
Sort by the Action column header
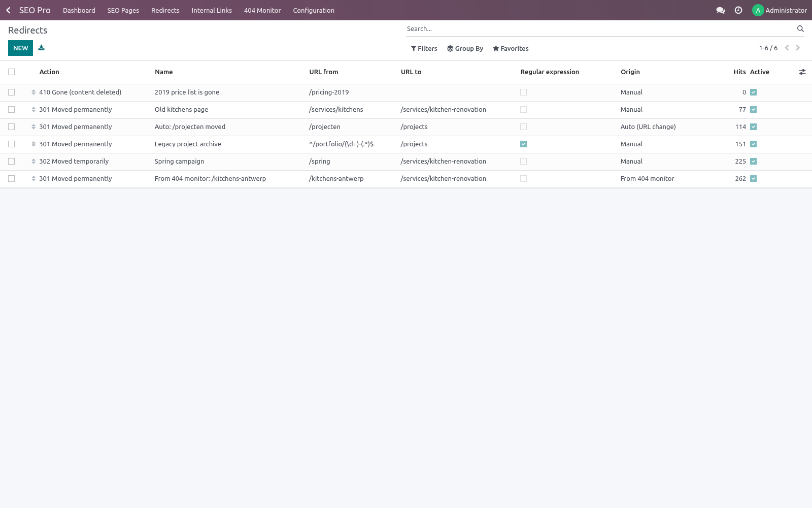49,72
